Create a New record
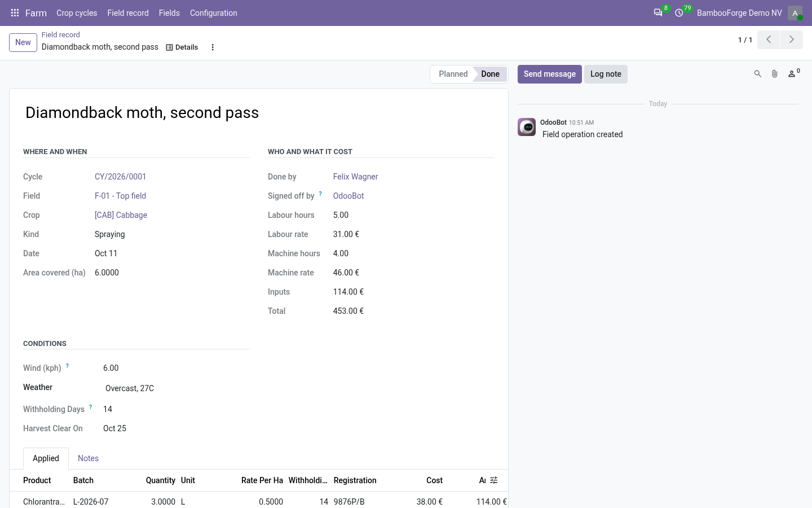The image size is (812, 508). pos(23,42)
